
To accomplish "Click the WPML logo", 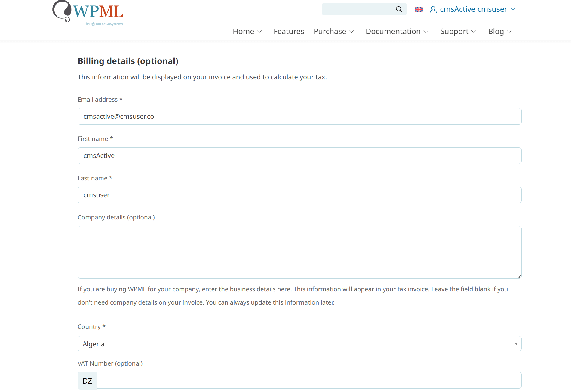I will coord(88,11).
